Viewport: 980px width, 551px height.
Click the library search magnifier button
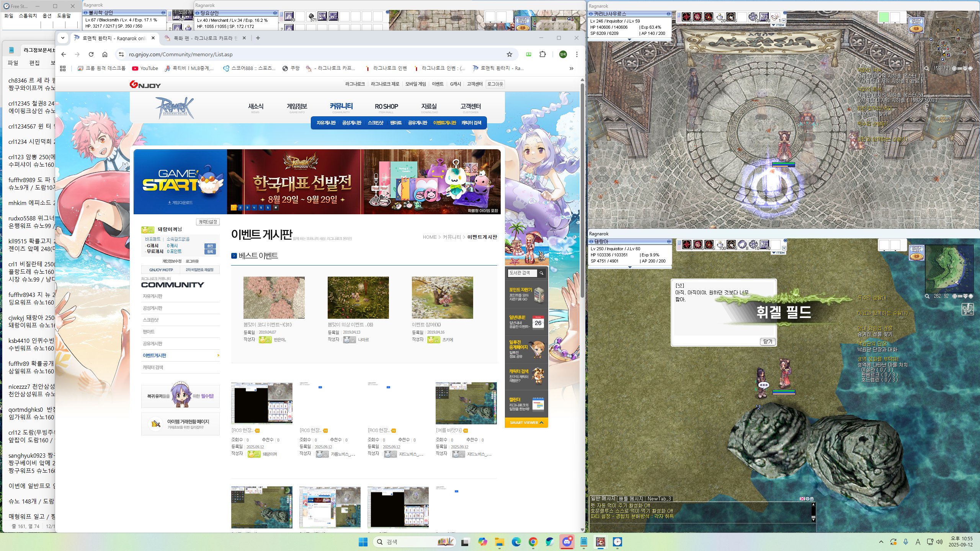(x=541, y=273)
